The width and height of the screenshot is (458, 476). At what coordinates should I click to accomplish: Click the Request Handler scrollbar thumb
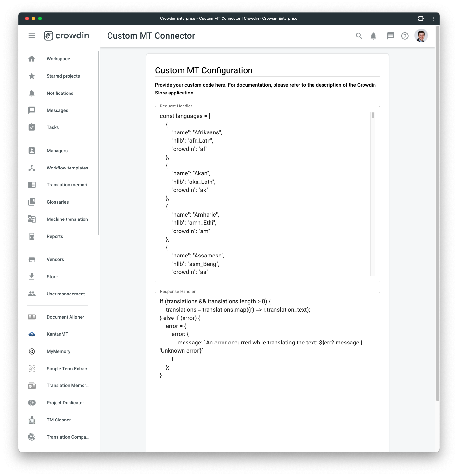(x=373, y=115)
